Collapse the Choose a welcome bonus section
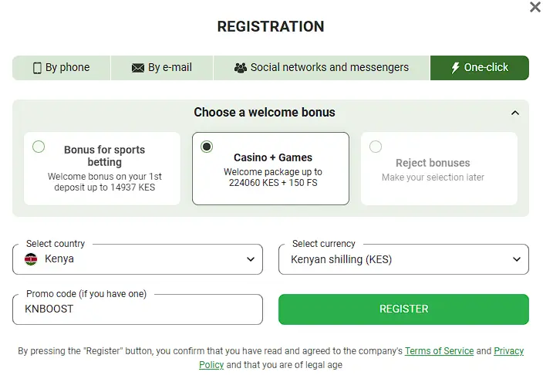 point(515,113)
